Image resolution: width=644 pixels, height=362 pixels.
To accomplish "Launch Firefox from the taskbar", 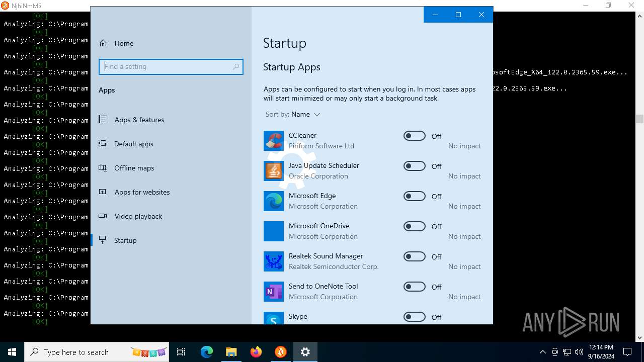I will (x=256, y=352).
